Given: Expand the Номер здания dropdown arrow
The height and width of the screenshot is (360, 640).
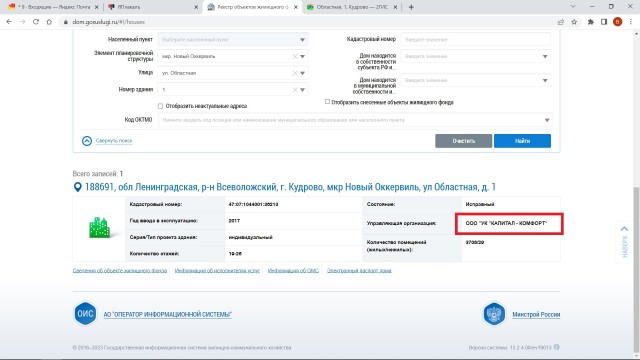Looking at the screenshot, I should (302, 90).
